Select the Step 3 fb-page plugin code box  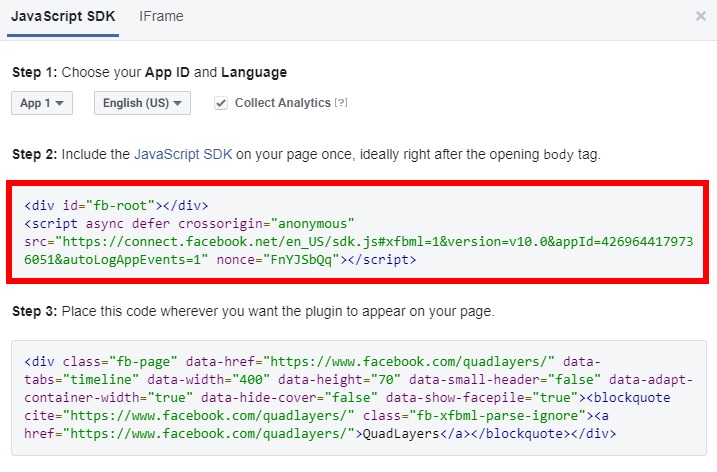click(359, 398)
